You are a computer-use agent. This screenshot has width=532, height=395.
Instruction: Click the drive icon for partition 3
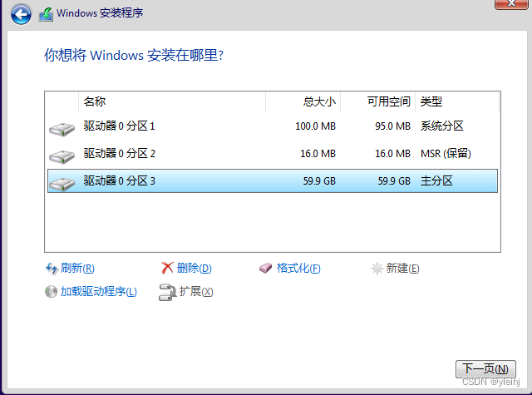[x=62, y=185]
